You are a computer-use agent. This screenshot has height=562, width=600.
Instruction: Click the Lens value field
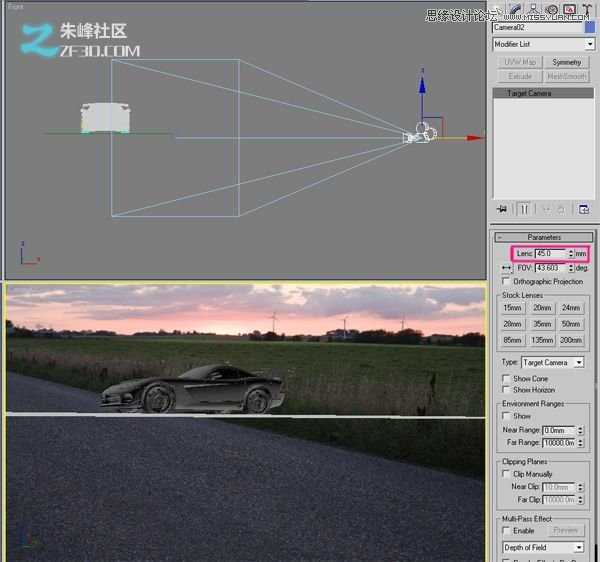[x=551, y=253]
